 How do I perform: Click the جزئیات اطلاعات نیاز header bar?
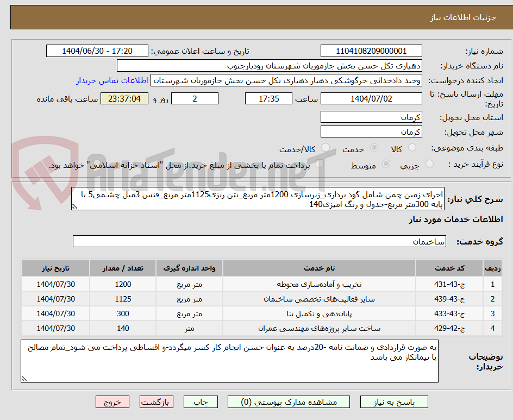tap(256, 17)
